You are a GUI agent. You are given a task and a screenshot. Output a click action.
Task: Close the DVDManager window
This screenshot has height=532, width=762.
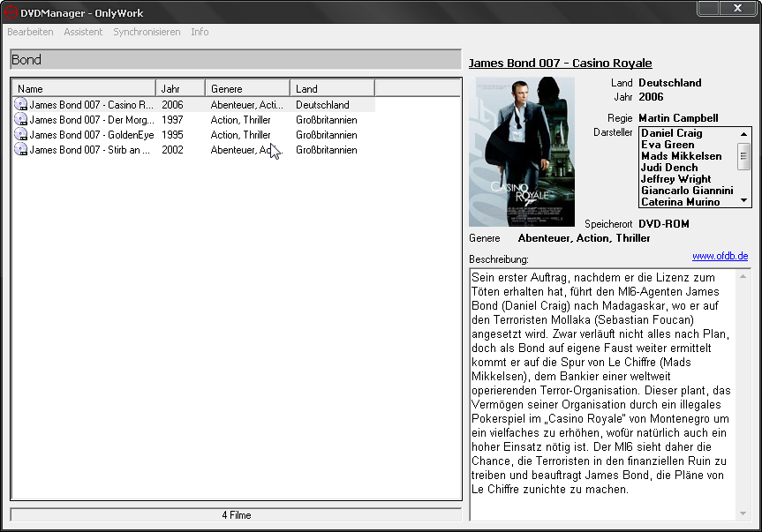[x=737, y=8]
